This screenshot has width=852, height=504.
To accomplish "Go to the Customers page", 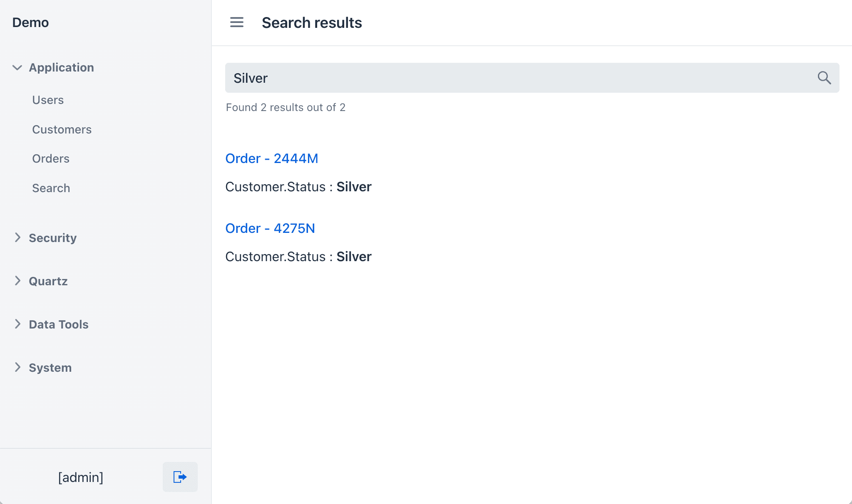I will (x=62, y=130).
